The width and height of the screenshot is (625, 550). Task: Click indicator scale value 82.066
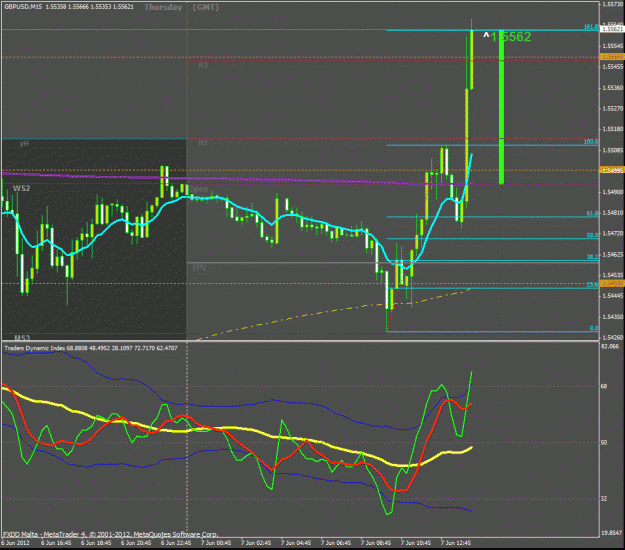(x=610, y=347)
